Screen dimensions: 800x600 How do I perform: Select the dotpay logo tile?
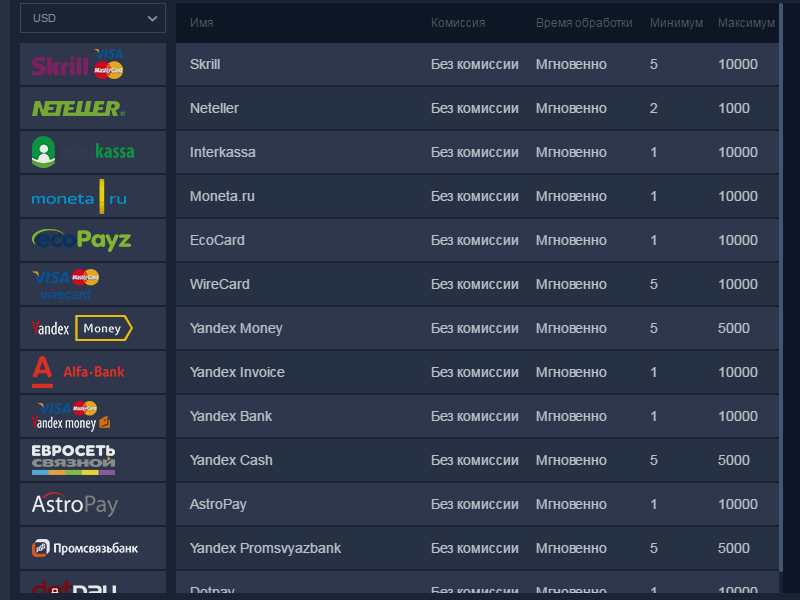[x=93, y=583]
